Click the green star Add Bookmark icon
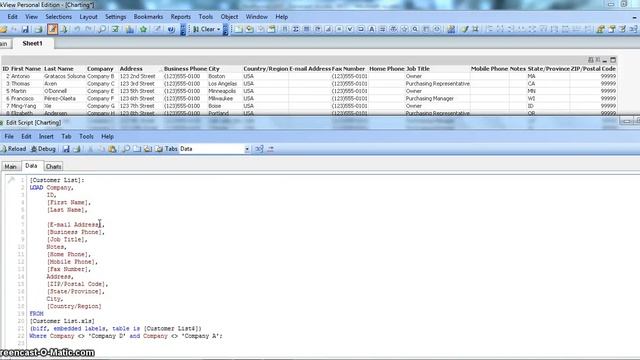This screenshot has width=640, height=360. coord(143,29)
